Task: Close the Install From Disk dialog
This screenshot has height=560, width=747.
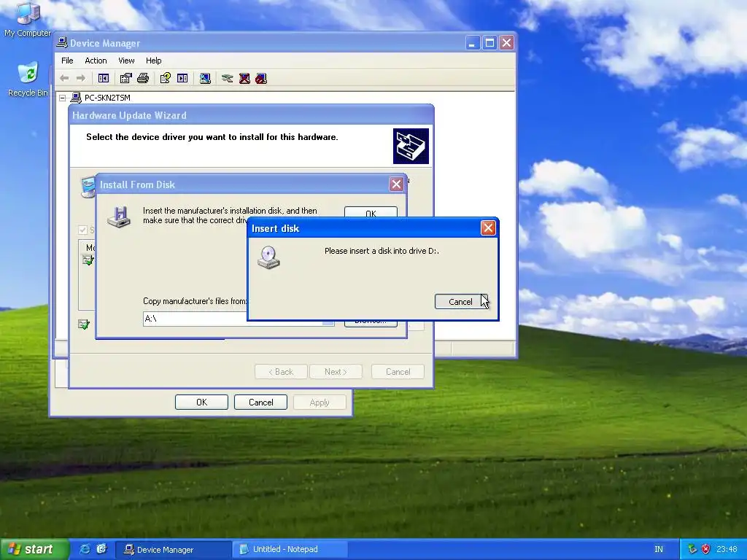Action: point(396,184)
